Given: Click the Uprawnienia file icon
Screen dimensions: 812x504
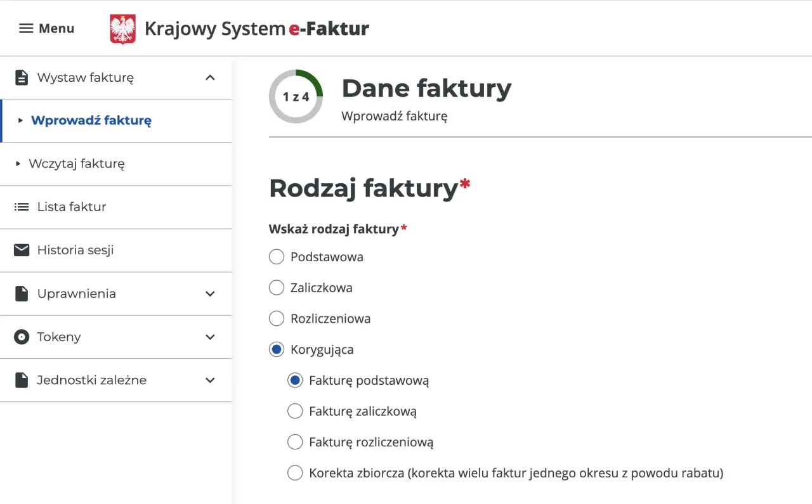Looking at the screenshot, I should point(22,294).
